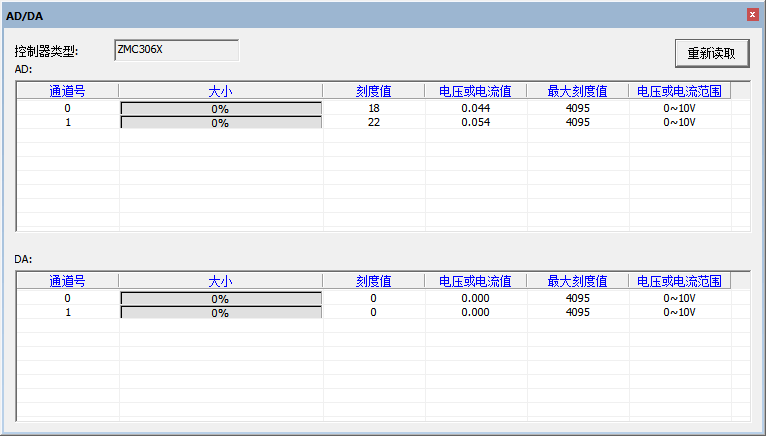Click DA channel 0 voltage 0.000
Viewport: 766px width, 436px height.
tap(476, 298)
